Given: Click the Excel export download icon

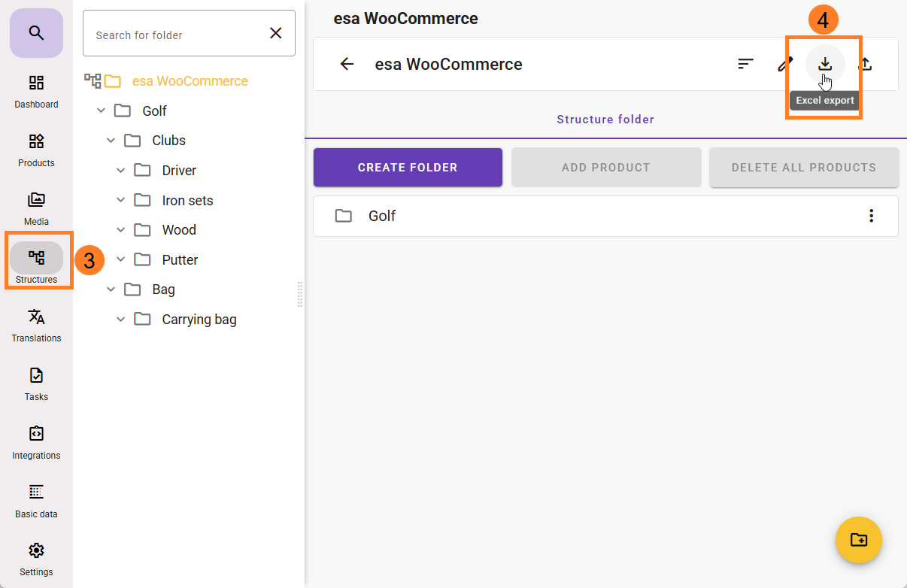Looking at the screenshot, I should [x=825, y=64].
